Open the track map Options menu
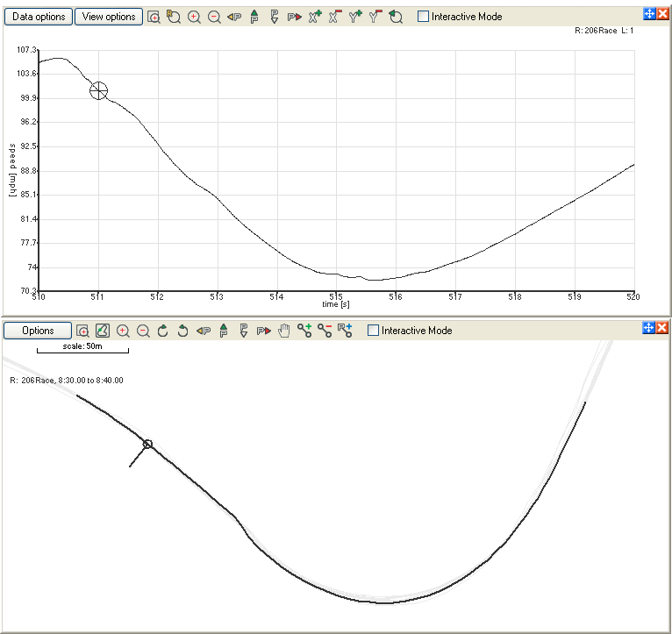Image resolution: width=672 pixels, height=634 pixels. (38, 331)
